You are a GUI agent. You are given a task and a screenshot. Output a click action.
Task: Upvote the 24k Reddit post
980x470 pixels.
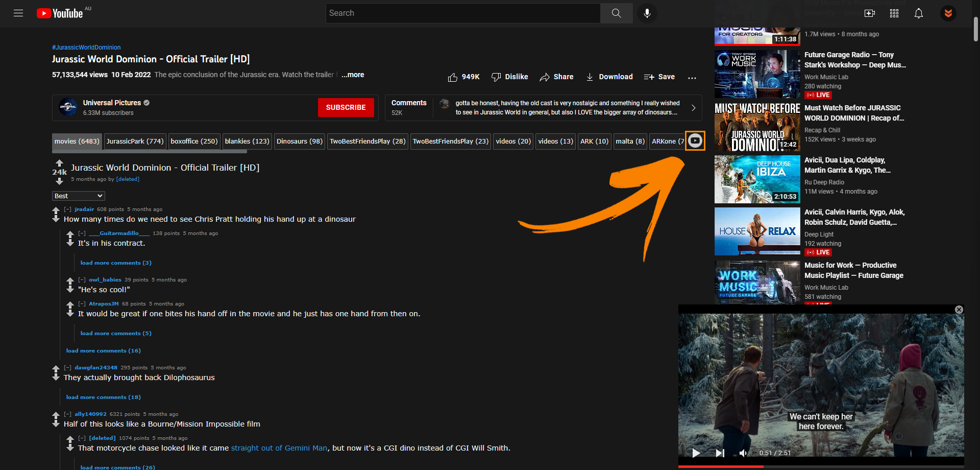(59, 163)
